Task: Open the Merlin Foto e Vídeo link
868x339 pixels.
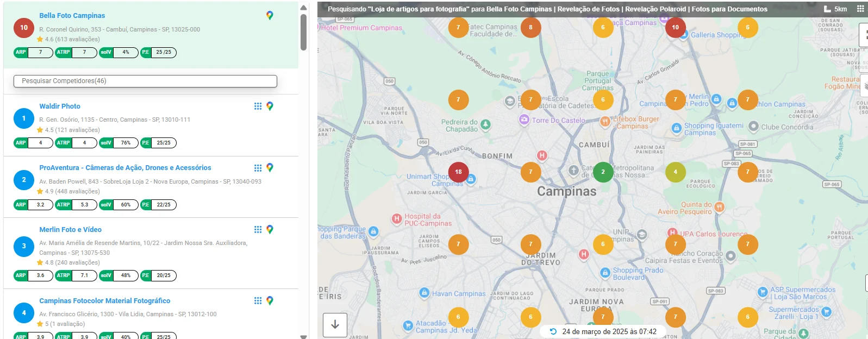Action: tap(70, 230)
